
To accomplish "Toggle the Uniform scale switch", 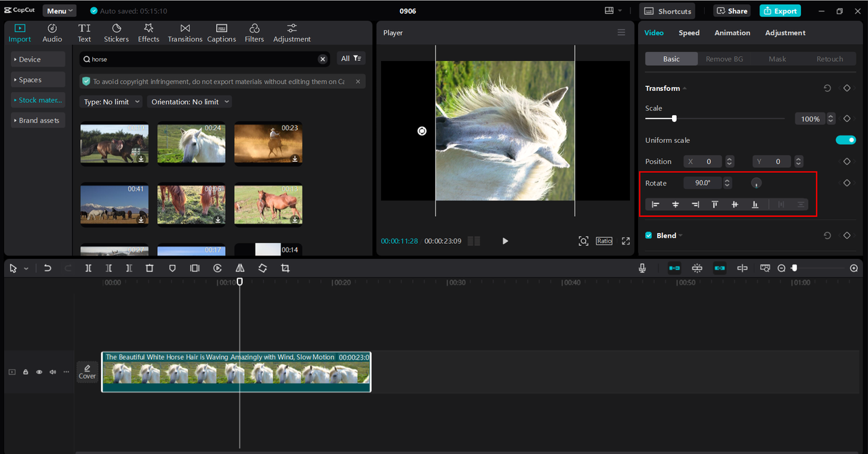I will 846,140.
